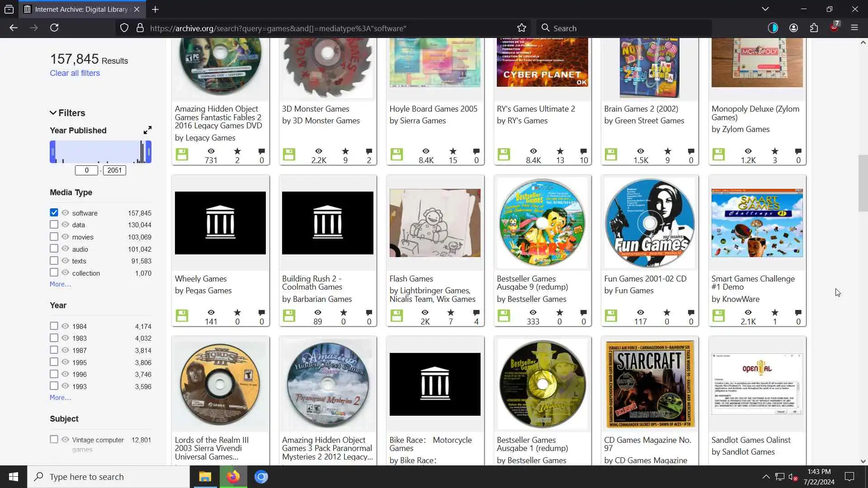This screenshot has height=488, width=868.
Task: Reload the current page
Action: tap(54, 28)
